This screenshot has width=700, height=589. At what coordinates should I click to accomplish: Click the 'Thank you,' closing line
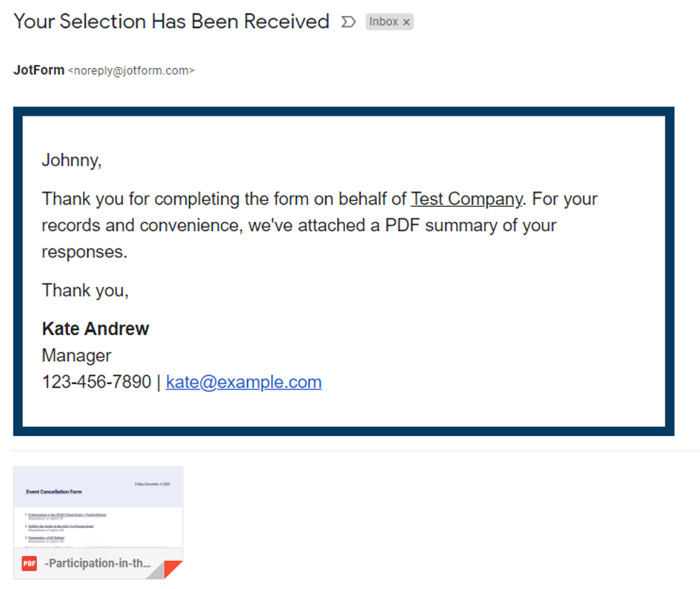(x=85, y=291)
